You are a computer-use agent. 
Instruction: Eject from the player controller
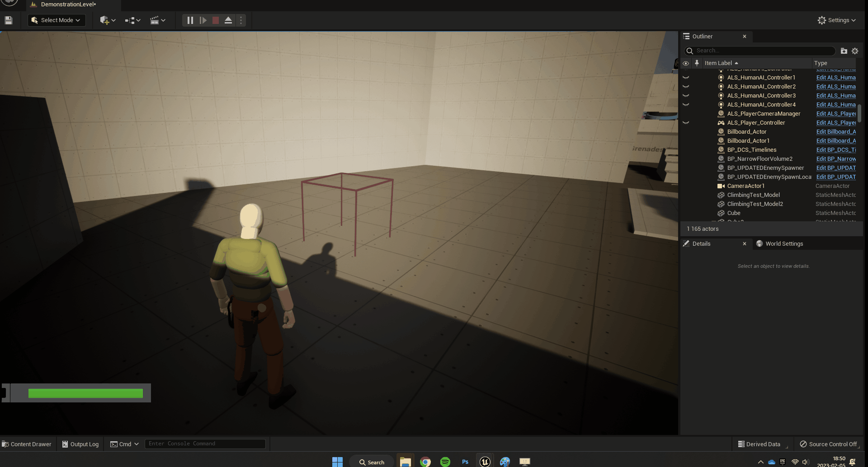coord(228,20)
